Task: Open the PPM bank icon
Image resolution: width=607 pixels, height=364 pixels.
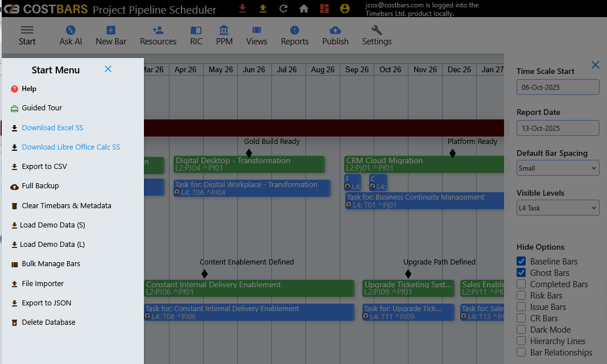Action: tap(224, 31)
